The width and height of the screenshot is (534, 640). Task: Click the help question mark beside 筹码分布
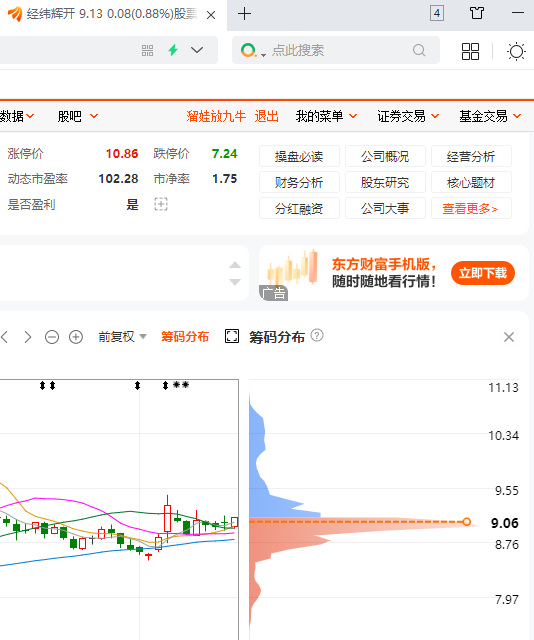coord(317,336)
